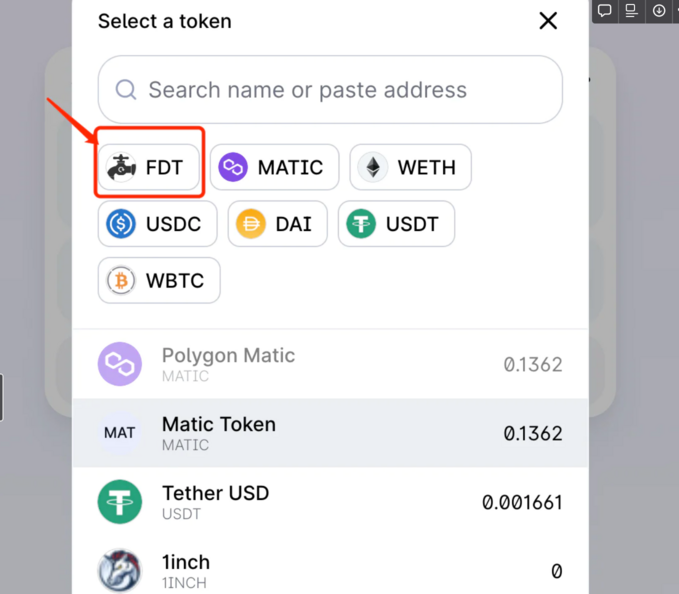Image resolution: width=679 pixels, height=594 pixels.
Task: Open the comment bubble toolbar icon
Action: (605, 10)
